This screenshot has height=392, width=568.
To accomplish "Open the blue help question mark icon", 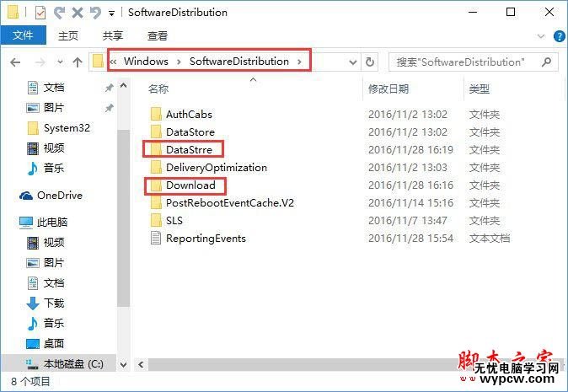I will point(560,36).
